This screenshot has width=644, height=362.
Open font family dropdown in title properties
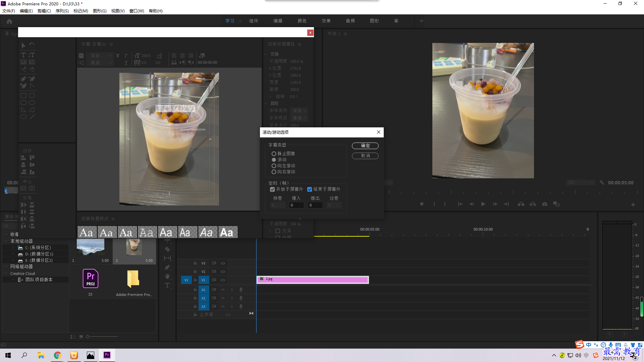click(299, 111)
